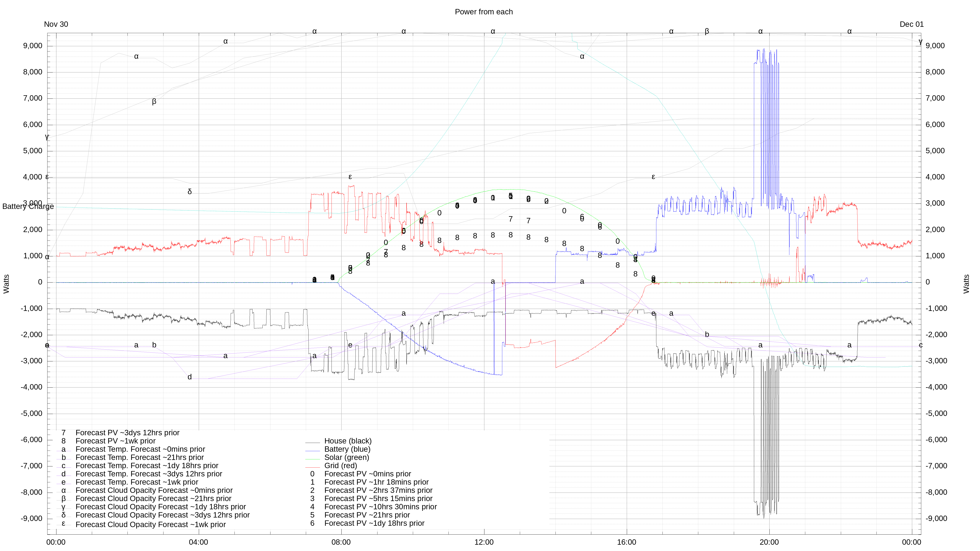Select the 'Dec 01' date label

pyautogui.click(x=911, y=24)
